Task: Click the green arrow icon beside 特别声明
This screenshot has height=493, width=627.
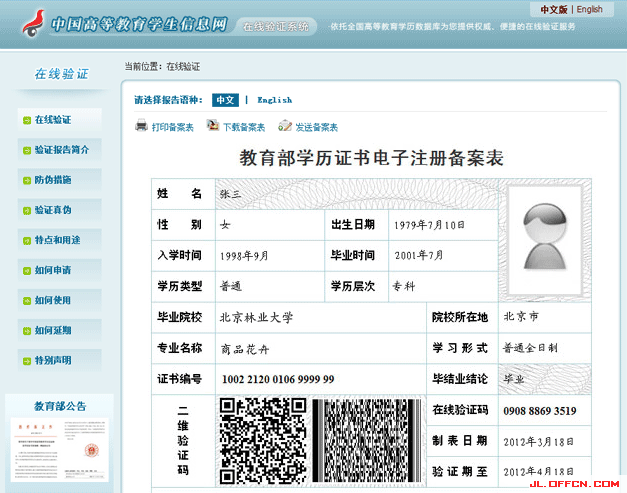Action: tap(26, 360)
